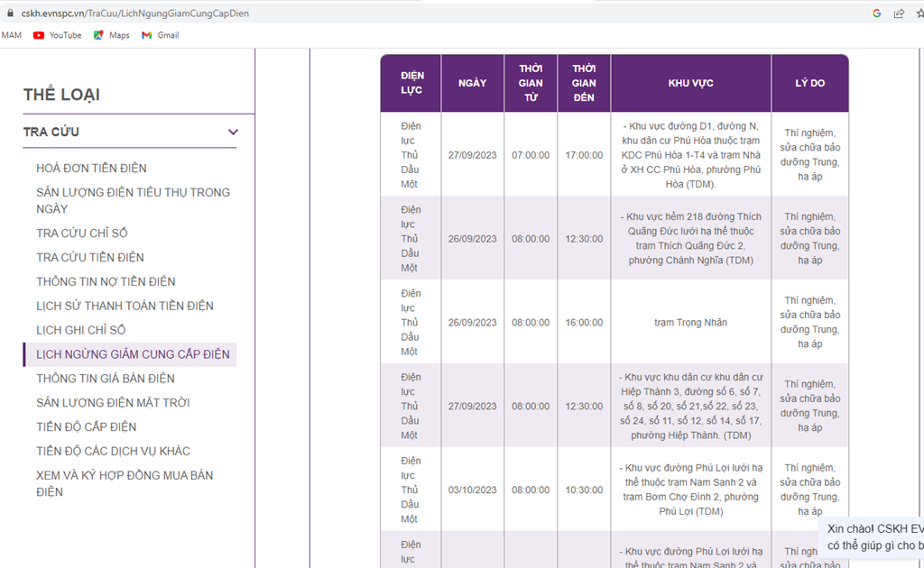
Task: Open THÔNG TIN NỢ TIỀN ĐIỆN
Action: coord(106,281)
